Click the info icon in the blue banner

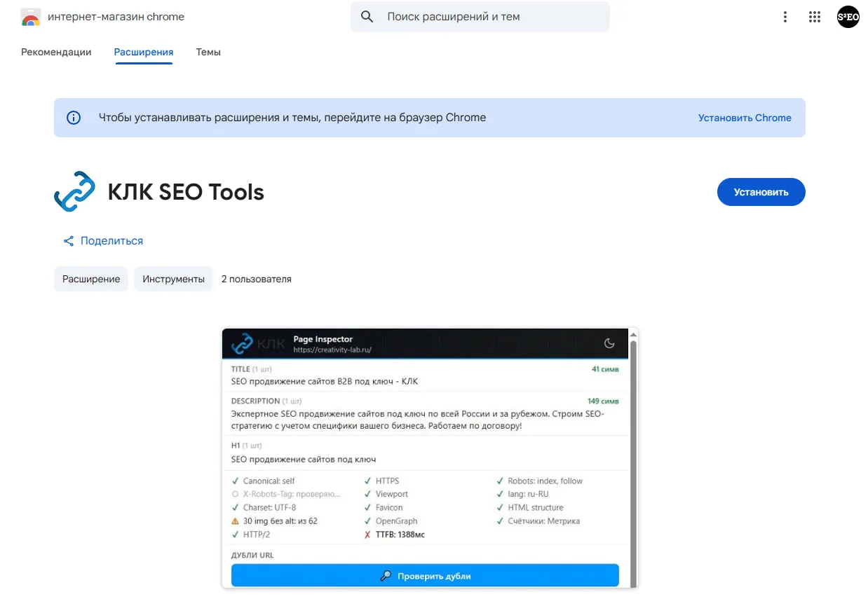(74, 118)
